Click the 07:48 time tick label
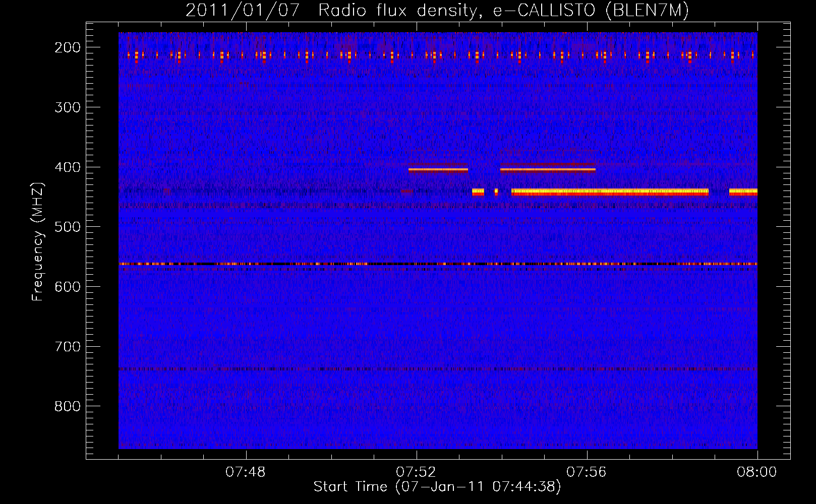 (x=246, y=472)
